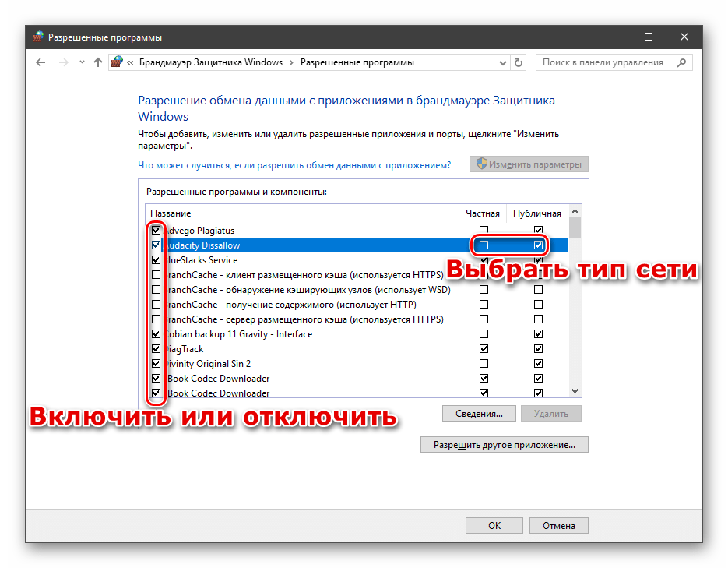Click the 'Сведения...' button
Image resolution: width=728 pixels, height=568 pixels.
tap(478, 414)
